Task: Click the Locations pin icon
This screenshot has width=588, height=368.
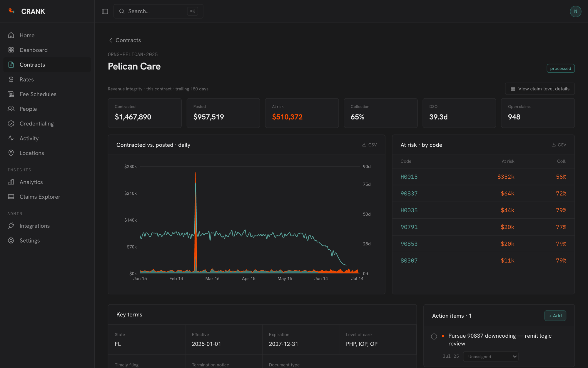Action: (11, 153)
